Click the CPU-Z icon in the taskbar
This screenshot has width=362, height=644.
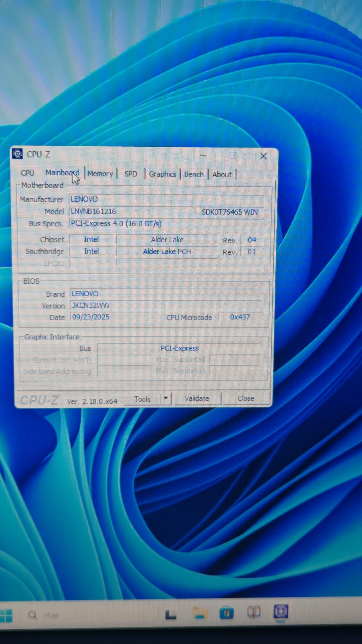281,611
